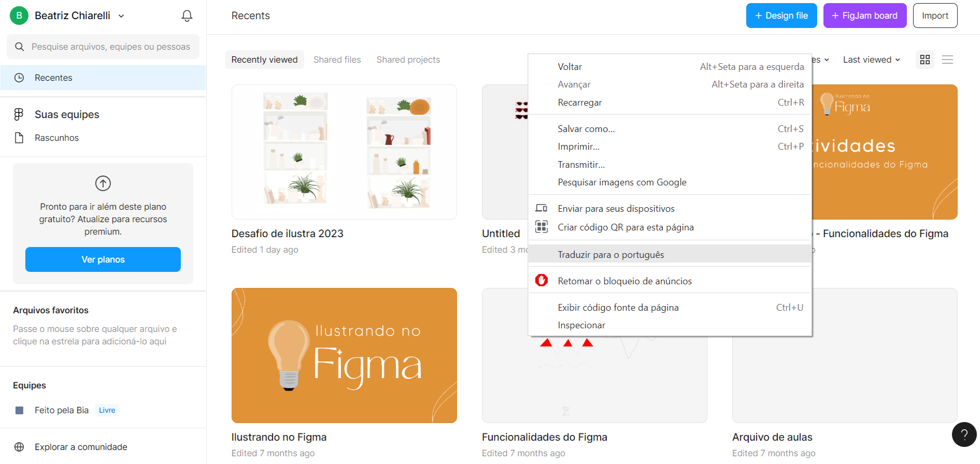Select Traduzir para o português
This screenshot has height=464, width=980.
(610, 254)
